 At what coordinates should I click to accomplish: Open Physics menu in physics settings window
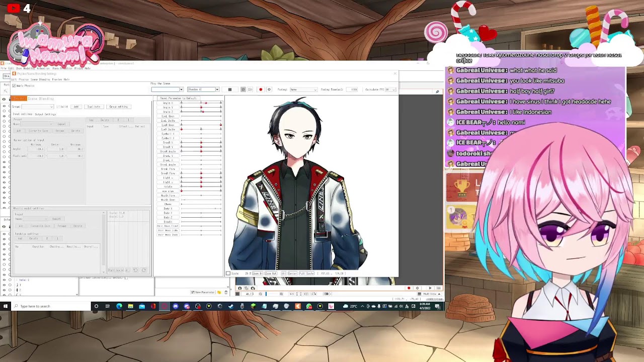tap(24, 79)
